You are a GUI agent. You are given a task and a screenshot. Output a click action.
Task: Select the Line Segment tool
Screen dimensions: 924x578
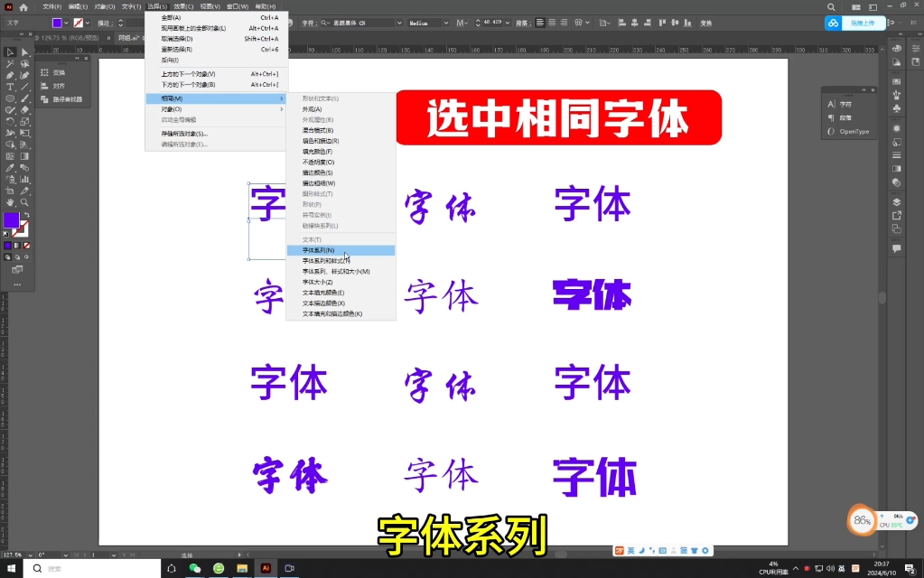(24, 88)
